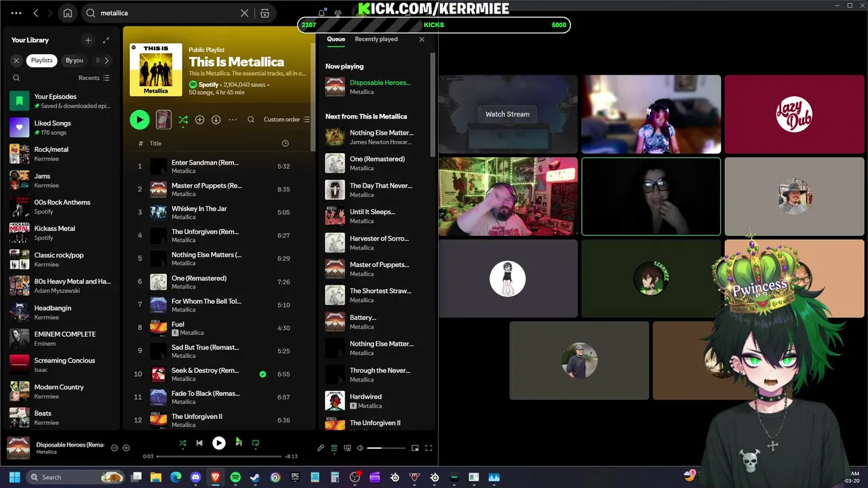Toggle the Playlists filter chip
The height and width of the screenshot is (488, 868).
tap(41, 60)
